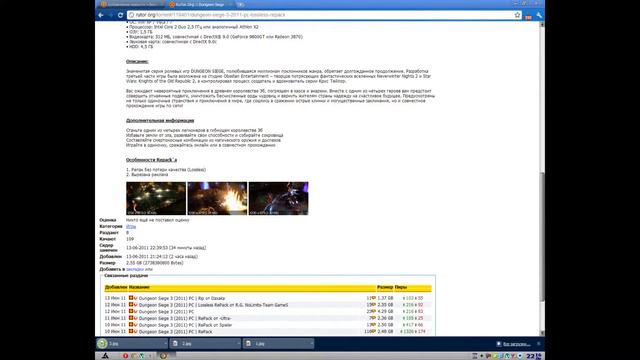Click the download icon in the Rip от Dazaka row
Viewport: 640px width, 360px height.
point(131,298)
